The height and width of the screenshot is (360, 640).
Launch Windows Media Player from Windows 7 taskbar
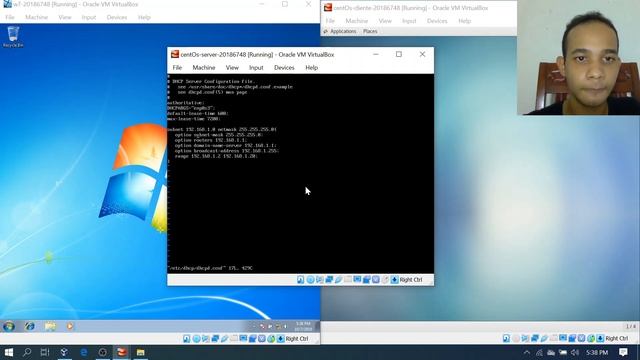70,326
